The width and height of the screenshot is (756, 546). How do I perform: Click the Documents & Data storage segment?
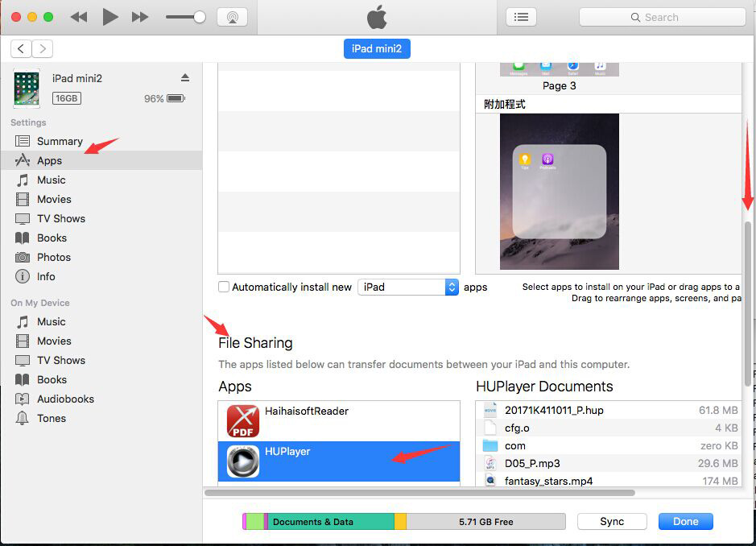pos(331,521)
